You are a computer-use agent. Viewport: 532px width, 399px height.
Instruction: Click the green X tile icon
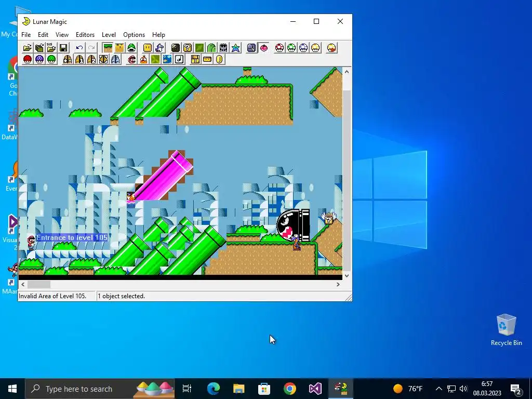point(155,60)
